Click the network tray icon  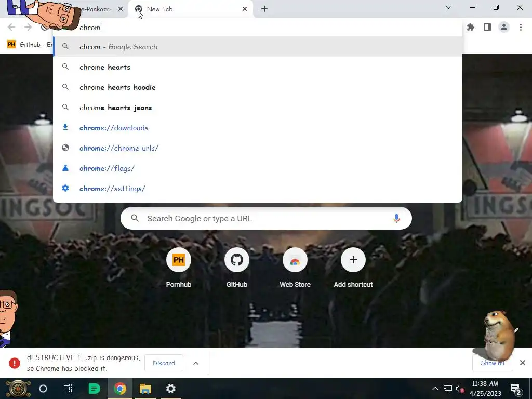(448, 389)
